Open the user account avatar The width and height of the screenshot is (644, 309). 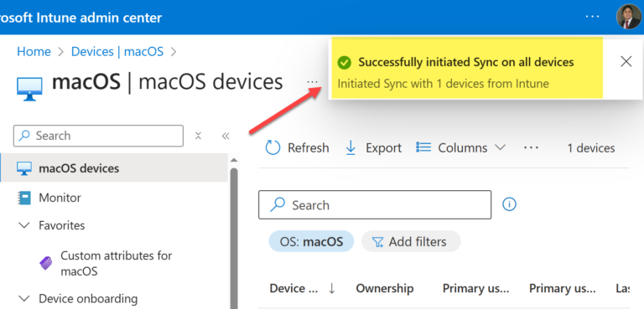[628, 17]
